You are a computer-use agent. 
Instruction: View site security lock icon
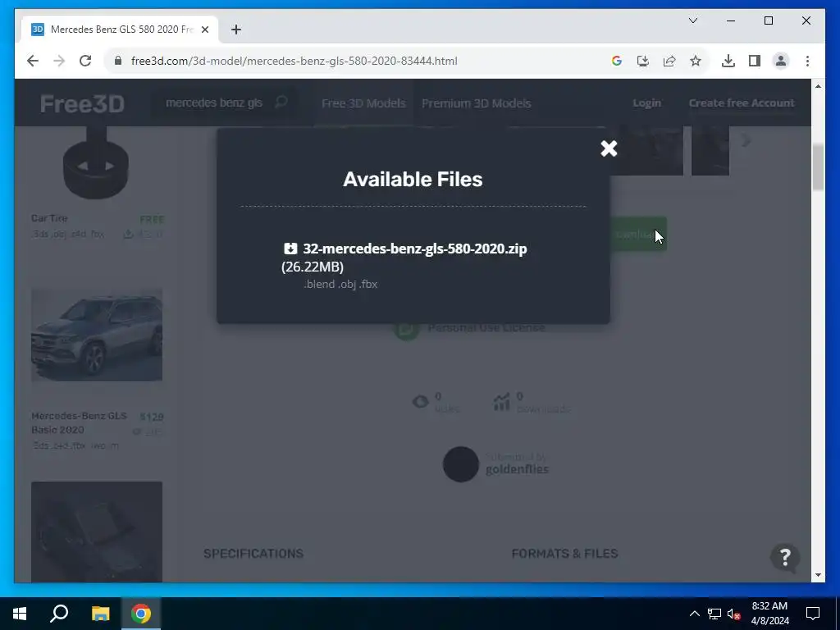pyautogui.click(x=118, y=61)
